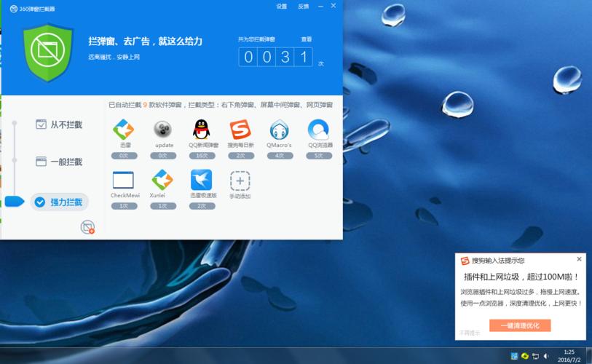Screen dimensions: 592x364
Task: Click the 360弹窗拦截器 logo in title bar
Action: click(14, 9)
